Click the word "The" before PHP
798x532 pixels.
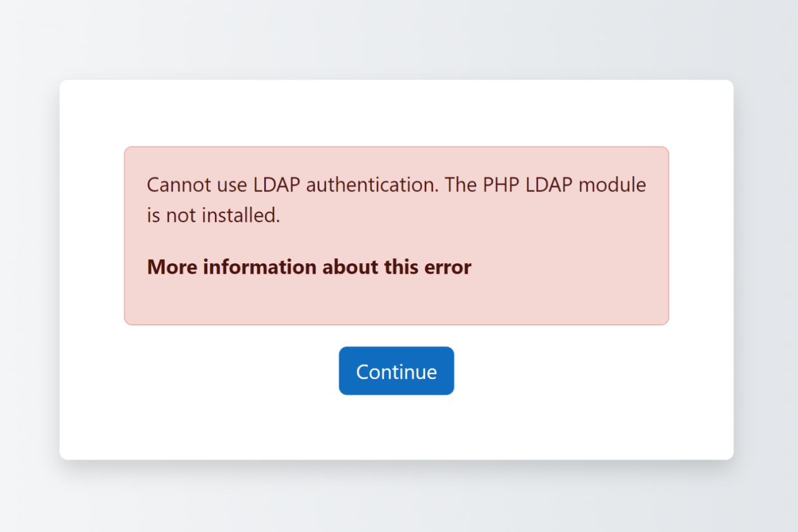pos(461,185)
